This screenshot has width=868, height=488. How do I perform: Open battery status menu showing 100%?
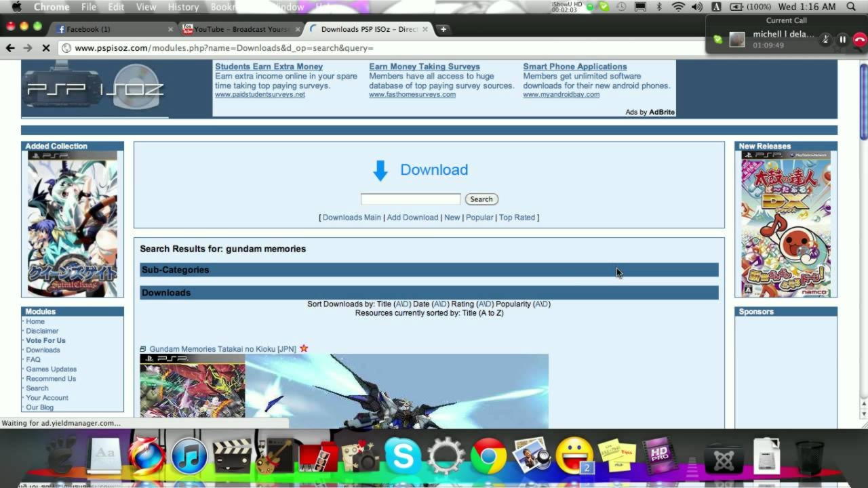click(751, 7)
